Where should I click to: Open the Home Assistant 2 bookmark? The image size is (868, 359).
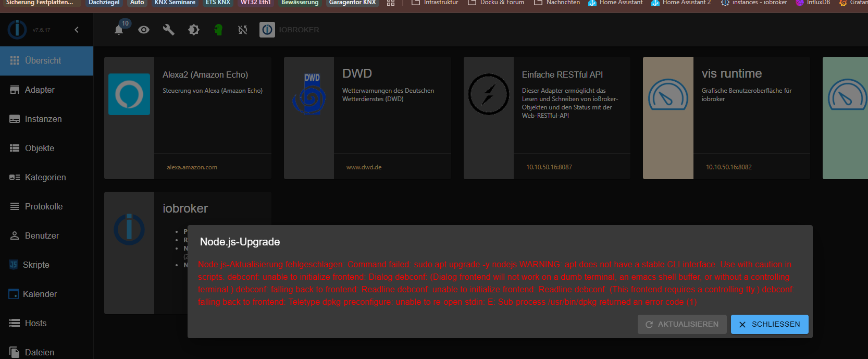(x=681, y=3)
